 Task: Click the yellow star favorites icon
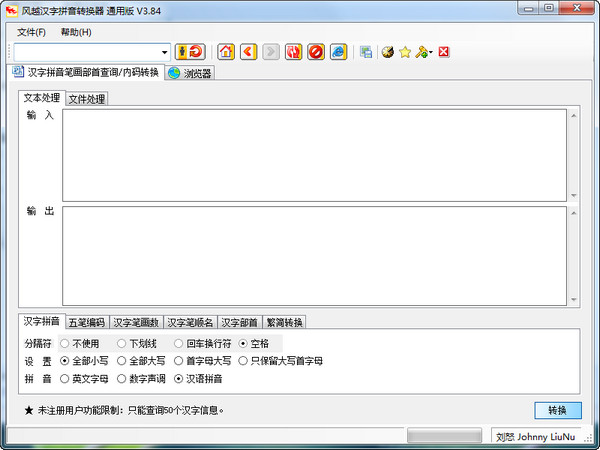[405, 52]
